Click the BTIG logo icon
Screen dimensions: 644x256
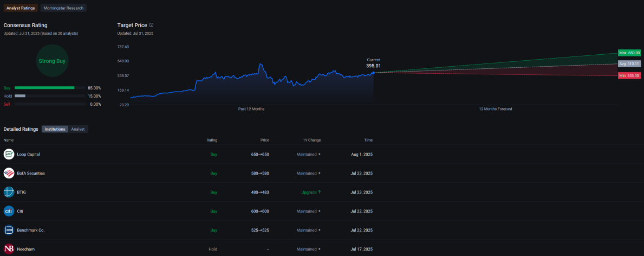(9, 192)
